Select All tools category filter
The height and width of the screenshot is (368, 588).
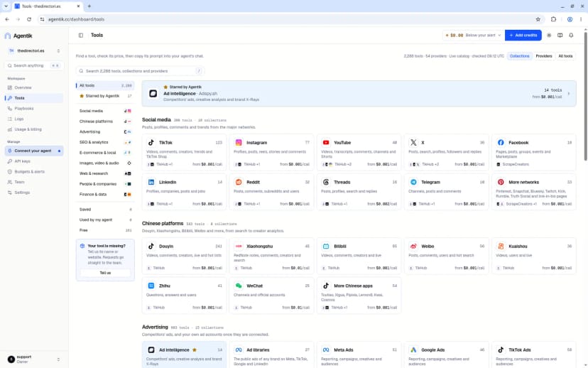click(105, 85)
